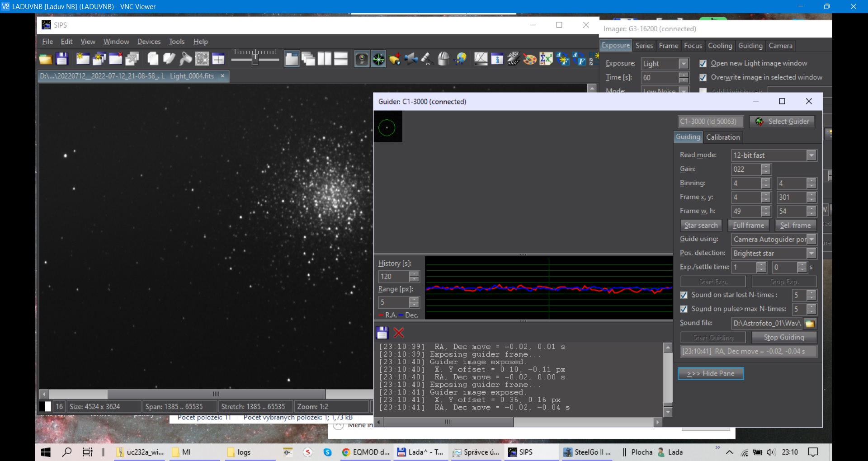Toggle Open new Light image window checkbox
The width and height of the screenshot is (868, 461).
[703, 63]
